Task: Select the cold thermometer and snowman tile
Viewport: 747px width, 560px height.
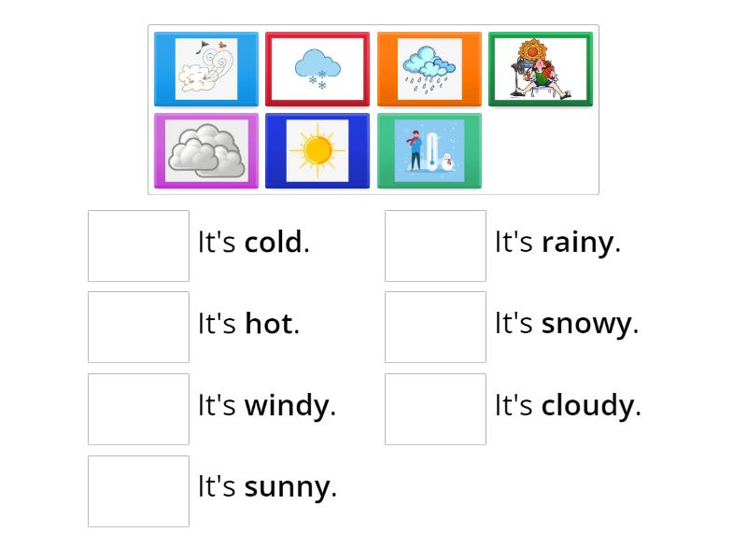Action: [x=430, y=149]
